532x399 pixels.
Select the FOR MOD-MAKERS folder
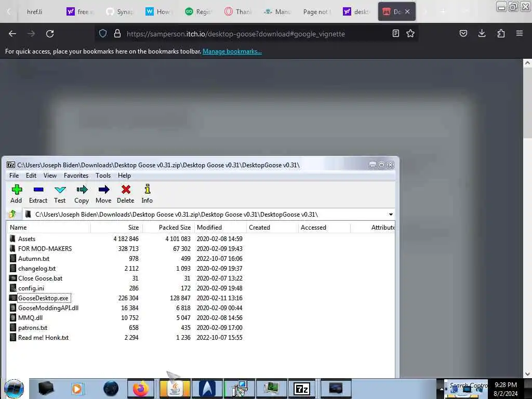pyautogui.click(x=45, y=249)
